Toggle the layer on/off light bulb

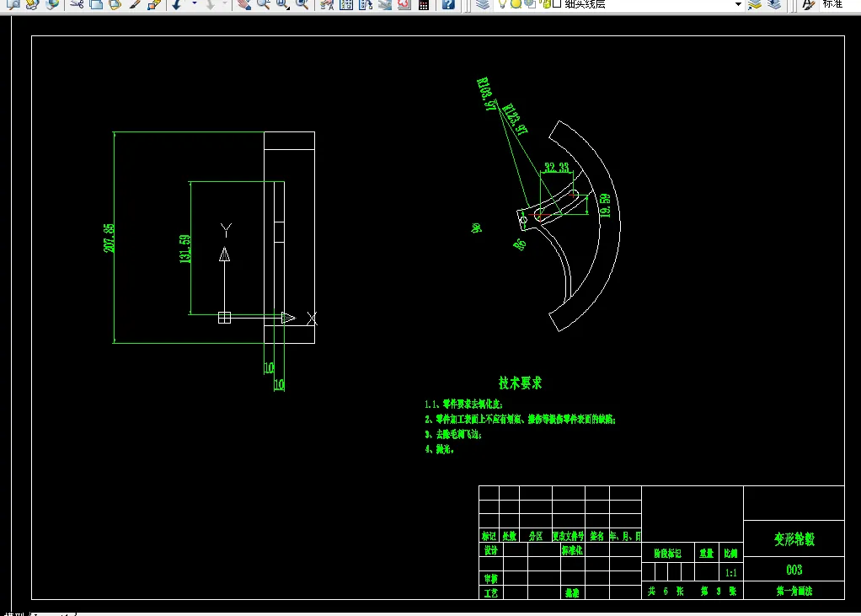coord(502,4)
